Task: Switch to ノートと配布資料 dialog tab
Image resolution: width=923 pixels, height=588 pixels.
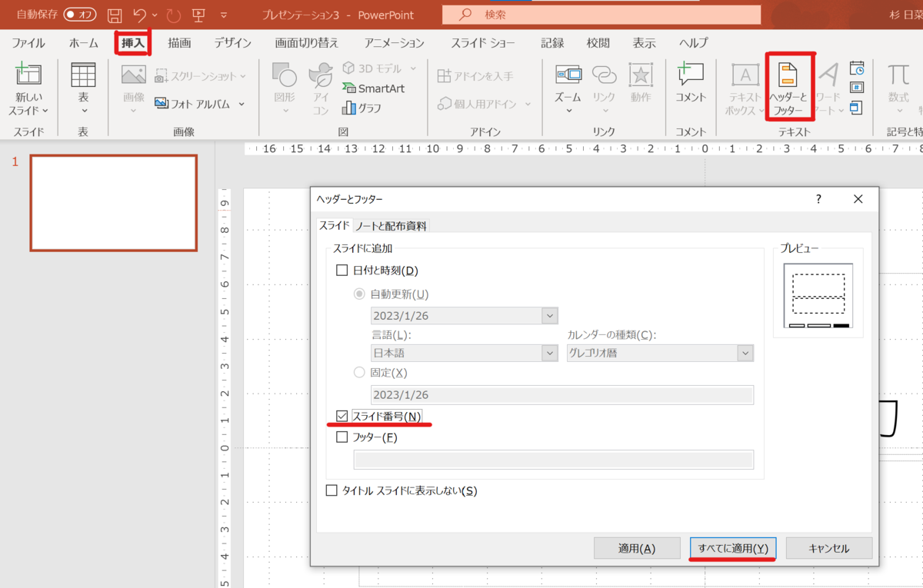Action: [391, 226]
